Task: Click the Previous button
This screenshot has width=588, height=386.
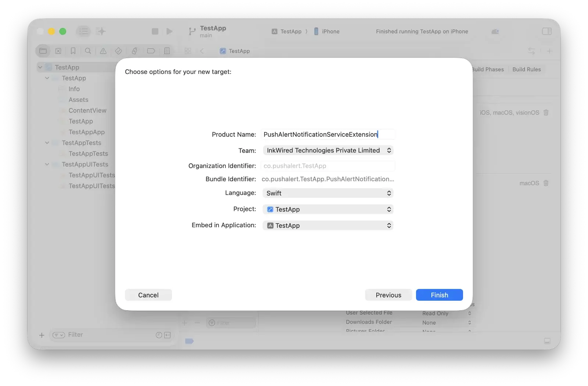Action: click(x=388, y=295)
